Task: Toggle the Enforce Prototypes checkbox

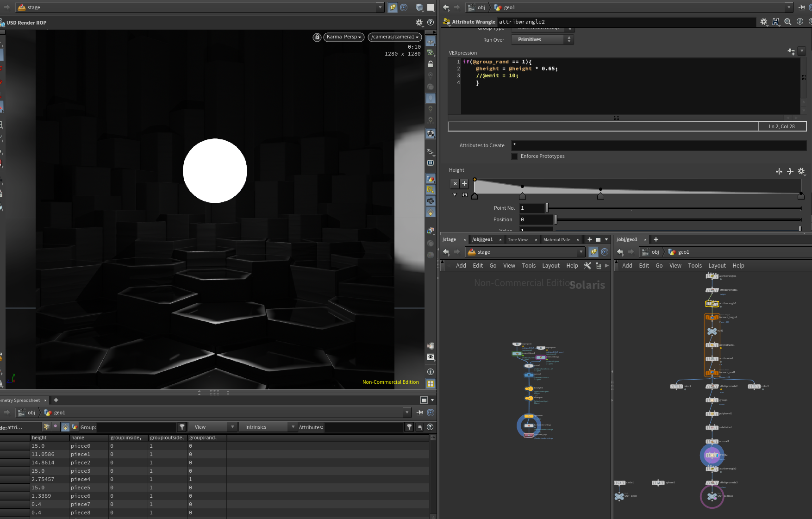Action: pyautogui.click(x=514, y=156)
